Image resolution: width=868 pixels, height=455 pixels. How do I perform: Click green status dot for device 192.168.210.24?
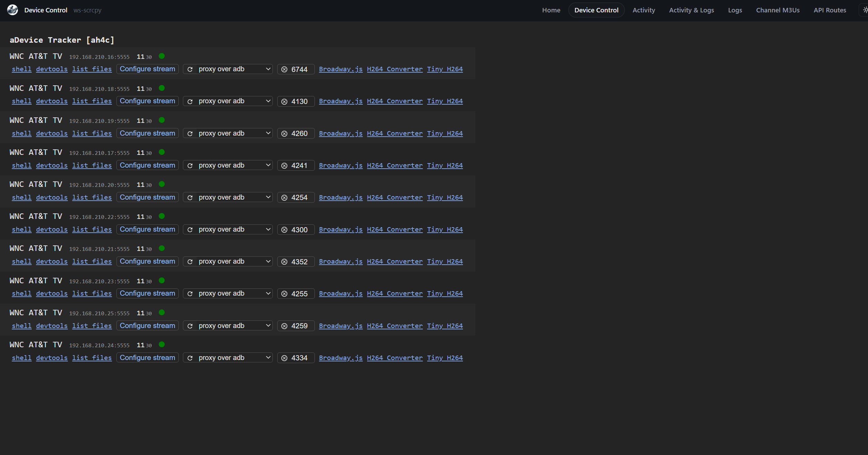[162, 345]
